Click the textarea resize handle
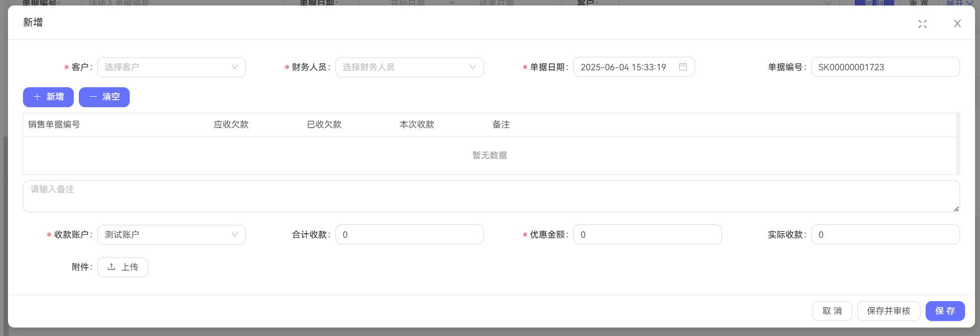 click(x=956, y=209)
